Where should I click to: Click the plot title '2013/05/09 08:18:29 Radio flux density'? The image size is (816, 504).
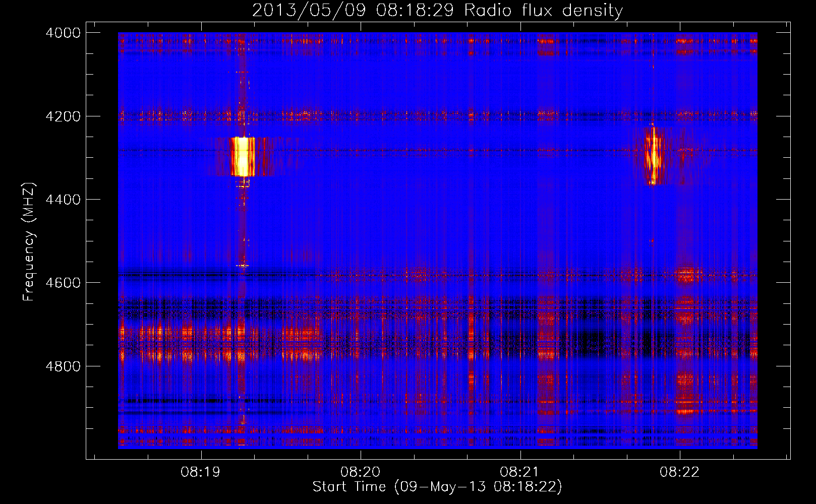pos(437,10)
